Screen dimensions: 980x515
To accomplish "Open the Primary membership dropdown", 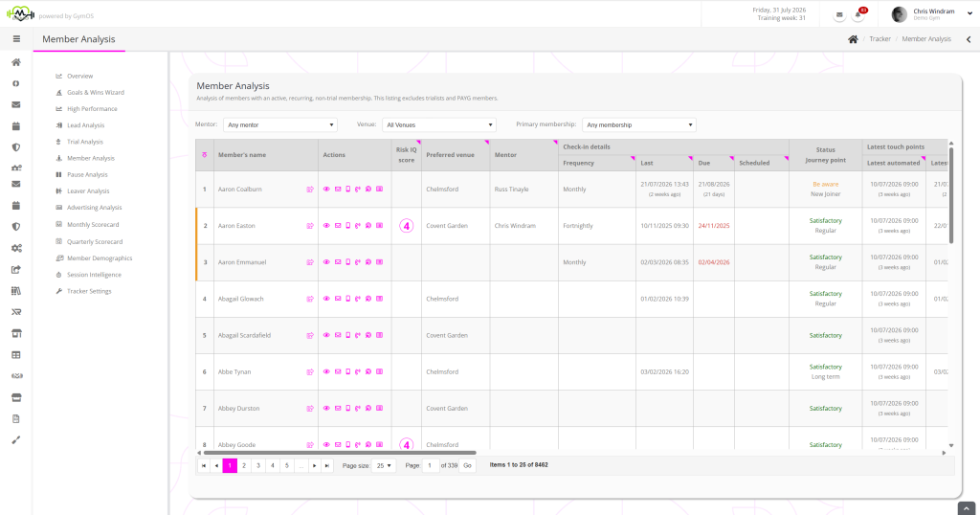I will pyautogui.click(x=638, y=125).
